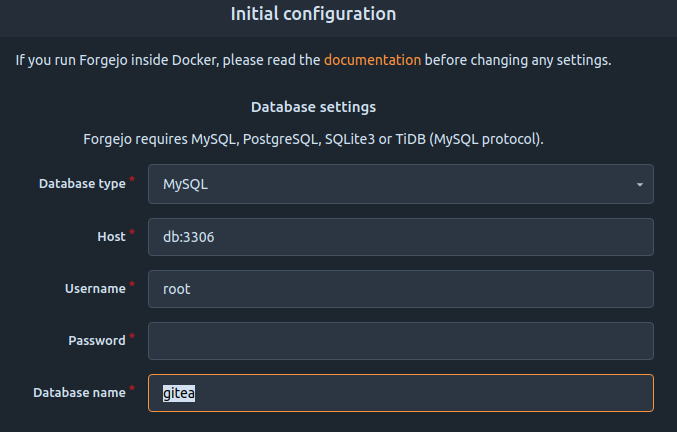The height and width of the screenshot is (432, 677).
Task: Click the Database settings subheading
Action: pos(313,107)
